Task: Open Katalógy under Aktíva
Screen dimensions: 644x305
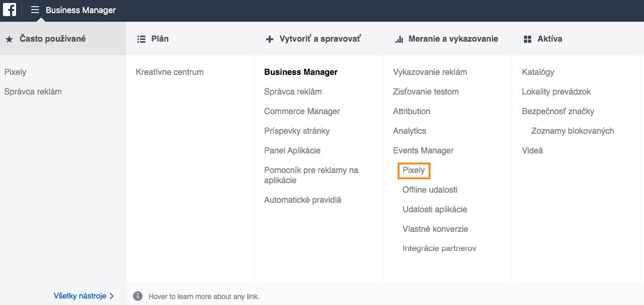Action: (538, 73)
